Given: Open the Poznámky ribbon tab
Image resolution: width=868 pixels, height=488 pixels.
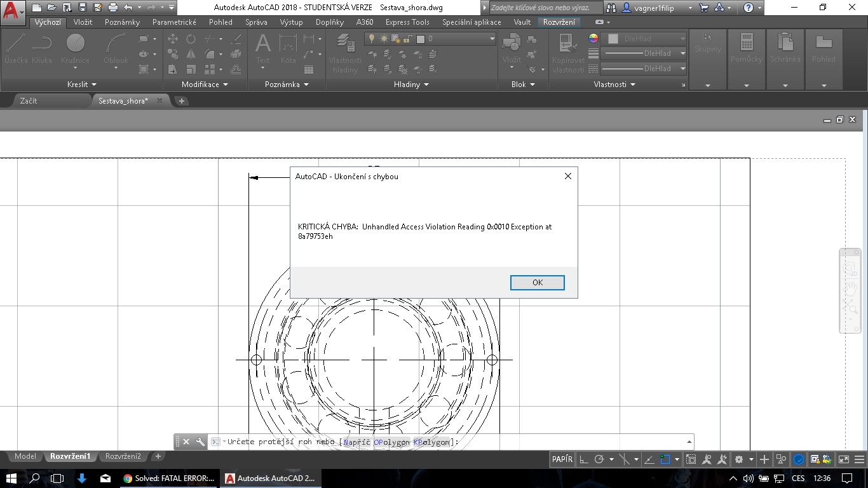Looking at the screenshot, I should point(122,22).
